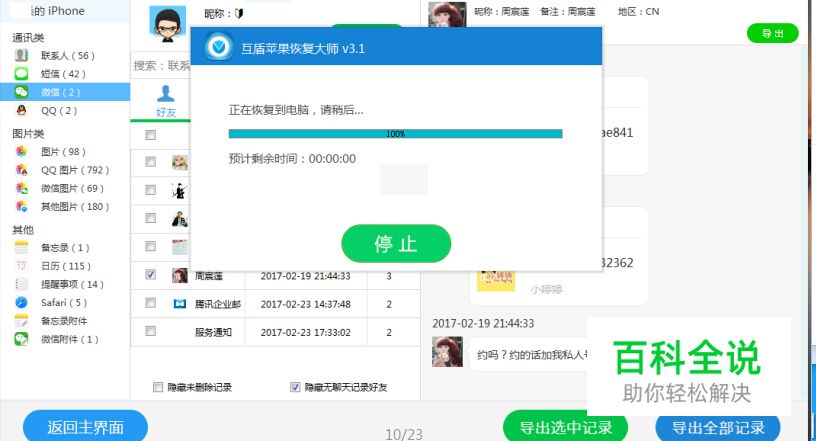This screenshot has height=441, width=816.
Task: Select the 其他图片 (180) icon
Action: [x=21, y=206]
